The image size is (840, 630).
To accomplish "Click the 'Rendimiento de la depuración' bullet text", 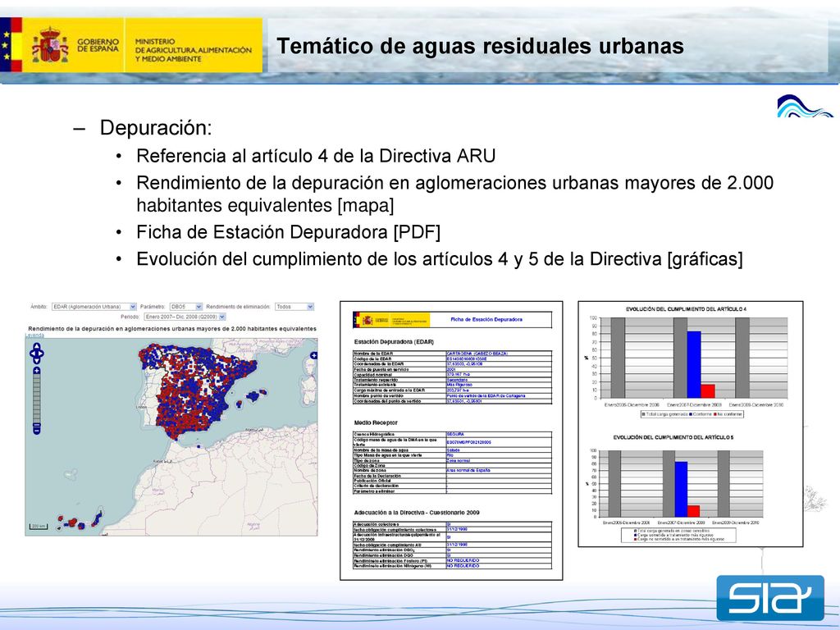I will point(454,194).
